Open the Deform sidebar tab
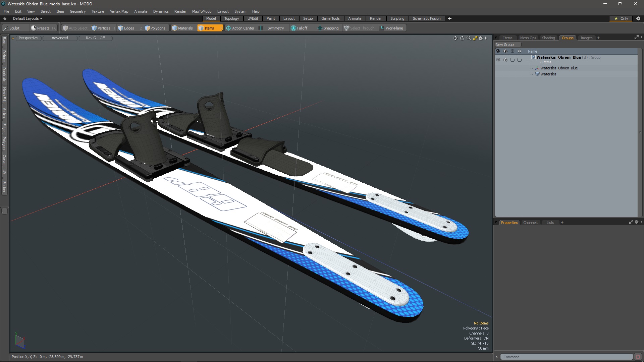Screen dimensions: 644x362 (4, 57)
